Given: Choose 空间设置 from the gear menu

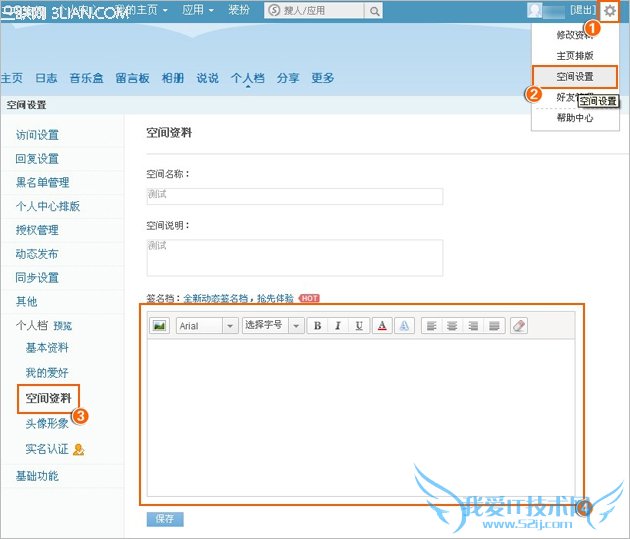Looking at the screenshot, I should tap(575, 76).
